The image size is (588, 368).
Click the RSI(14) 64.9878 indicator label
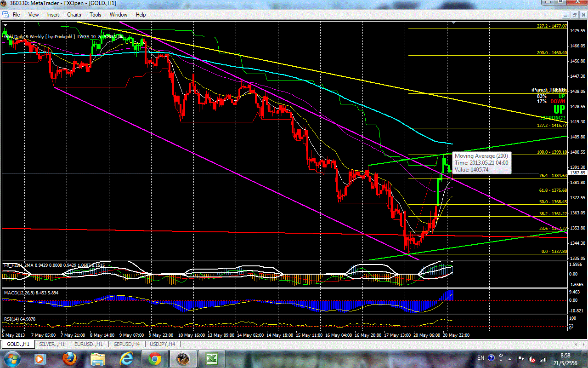pos(20,319)
